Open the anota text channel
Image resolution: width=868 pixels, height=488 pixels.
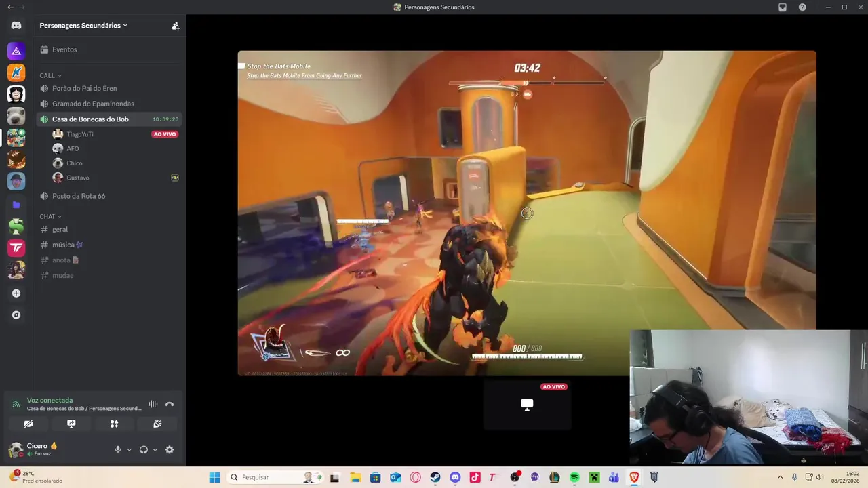click(x=109, y=260)
